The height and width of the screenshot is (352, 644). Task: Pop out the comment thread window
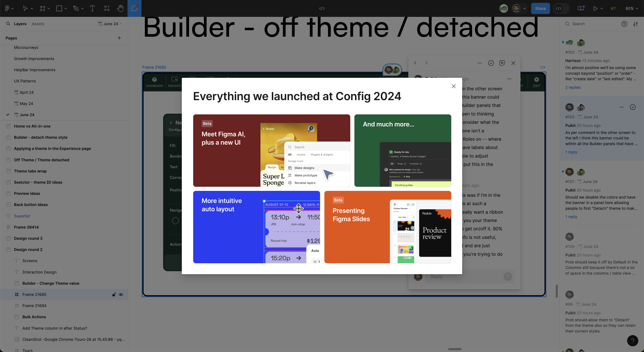[x=502, y=63]
